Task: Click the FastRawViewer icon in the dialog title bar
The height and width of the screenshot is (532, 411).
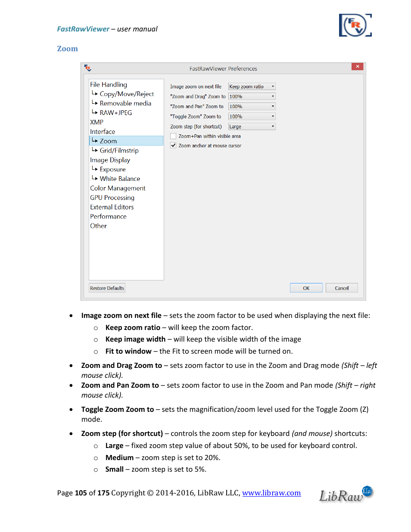Action: pos(88,68)
